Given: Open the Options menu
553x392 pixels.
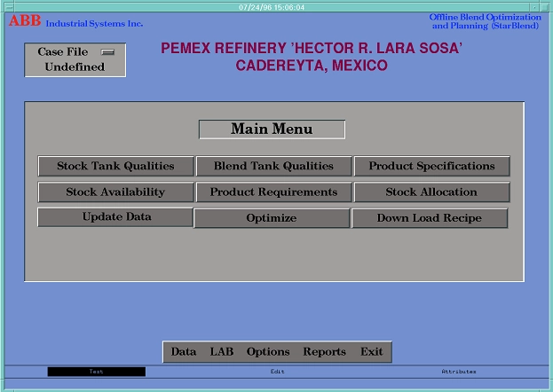Looking at the screenshot, I should [x=268, y=352].
